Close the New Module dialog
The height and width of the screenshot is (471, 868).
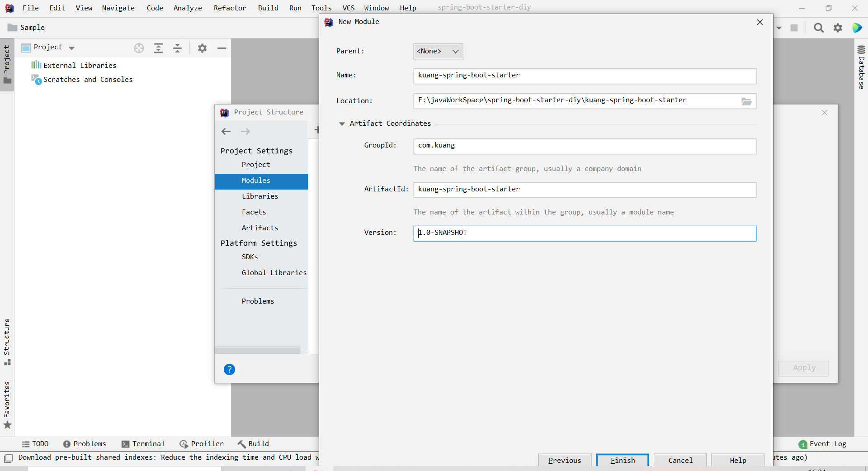pyautogui.click(x=760, y=22)
